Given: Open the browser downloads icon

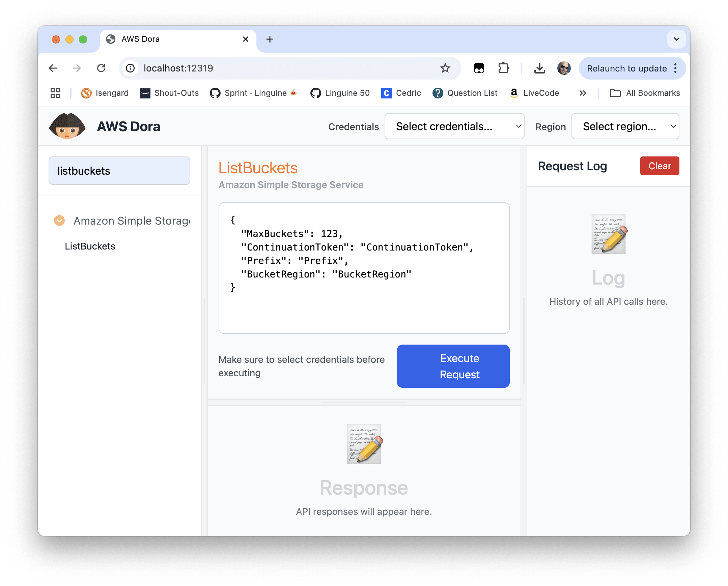Looking at the screenshot, I should [539, 68].
